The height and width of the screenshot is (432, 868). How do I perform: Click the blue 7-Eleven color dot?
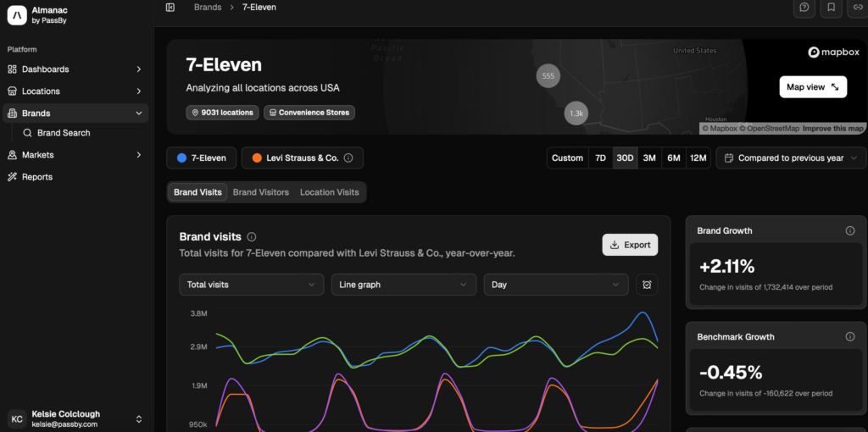click(x=181, y=158)
